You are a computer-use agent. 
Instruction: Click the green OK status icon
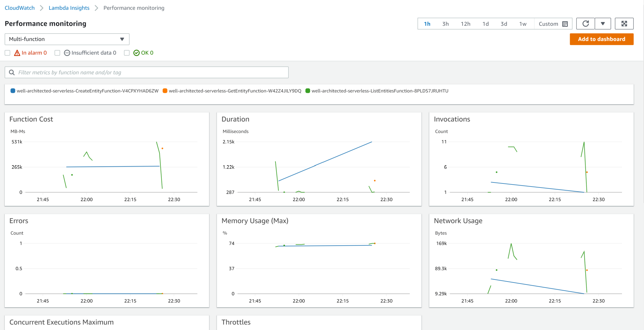coord(136,53)
